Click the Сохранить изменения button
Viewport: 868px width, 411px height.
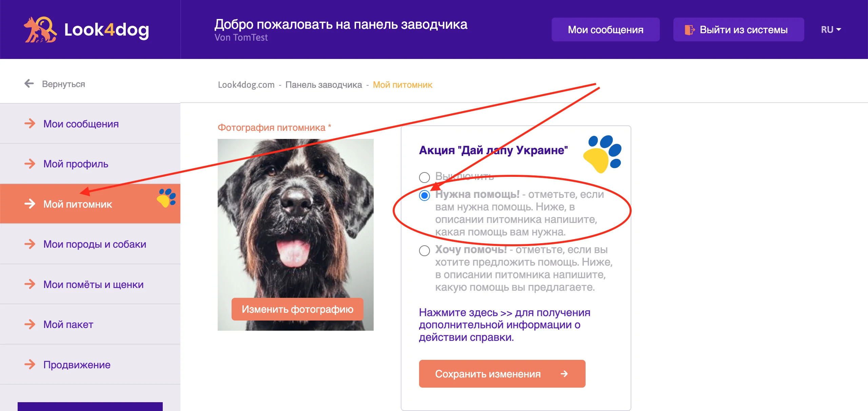coord(502,374)
